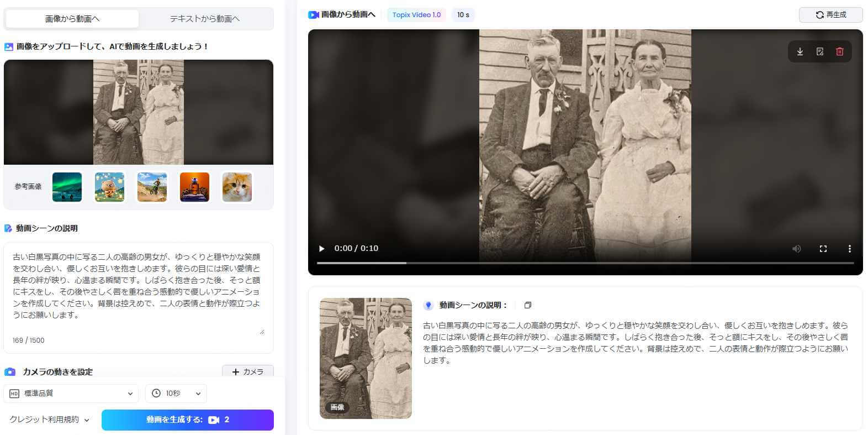Click the camera icon beside カメラの動きを設定
This screenshot has width=868, height=435.
point(10,372)
